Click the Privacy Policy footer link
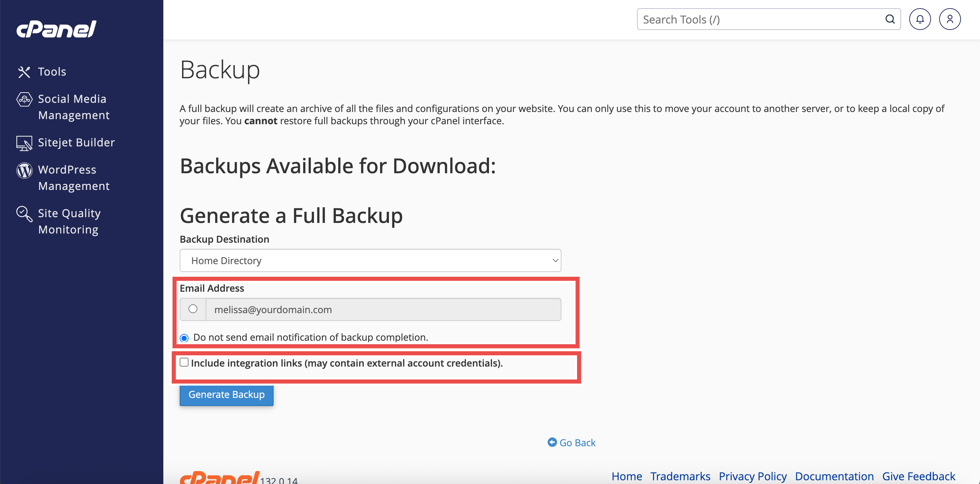This screenshot has height=484, width=980. click(x=752, y=476)
